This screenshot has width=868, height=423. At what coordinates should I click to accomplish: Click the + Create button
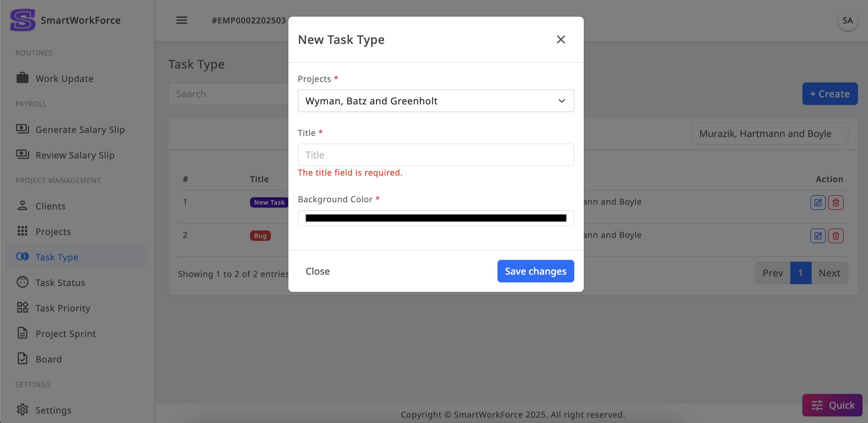[830, 94]
